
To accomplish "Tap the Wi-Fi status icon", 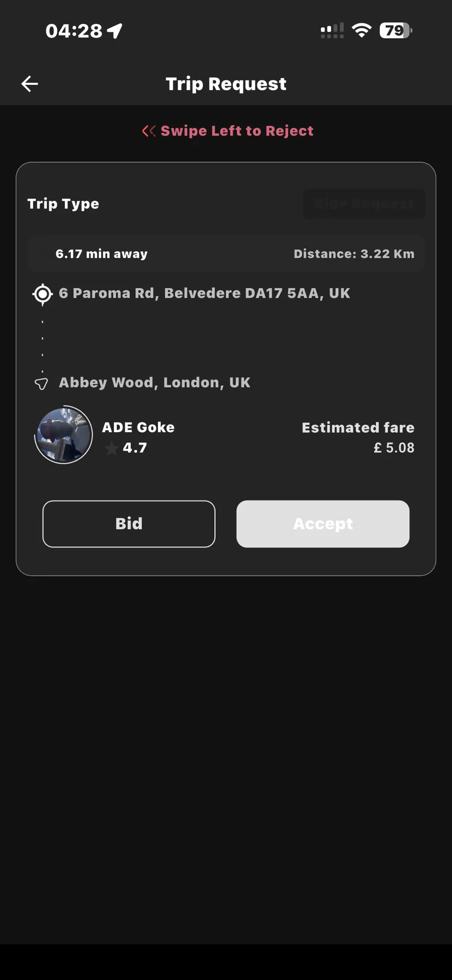I will pos(362,31).
